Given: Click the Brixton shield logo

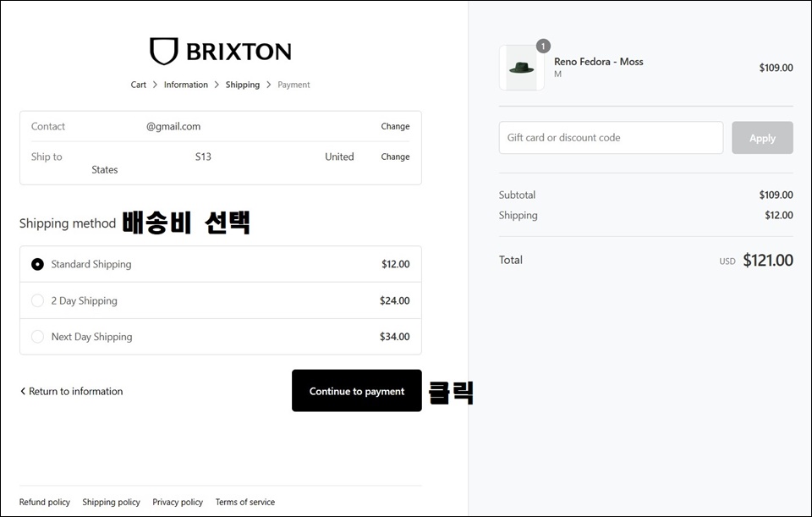Looking at the screenshot, I should pos(163,51).
